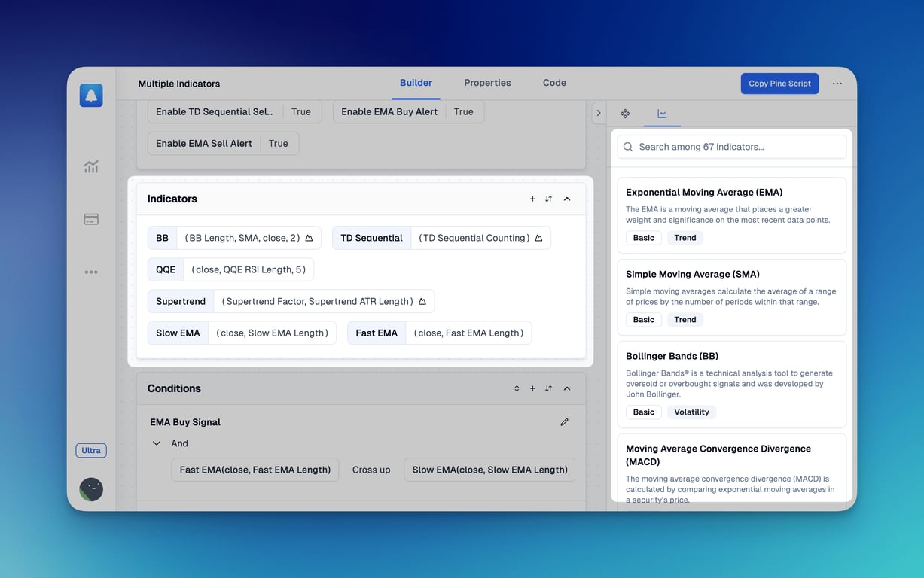Screen dimensions: 924x578
Task: Open the billing card icon in sidebar
Action: pyautogui.click(x=91, y=220)
